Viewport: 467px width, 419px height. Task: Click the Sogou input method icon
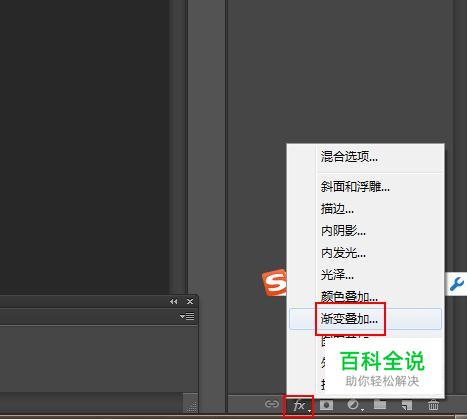[275, 283]
